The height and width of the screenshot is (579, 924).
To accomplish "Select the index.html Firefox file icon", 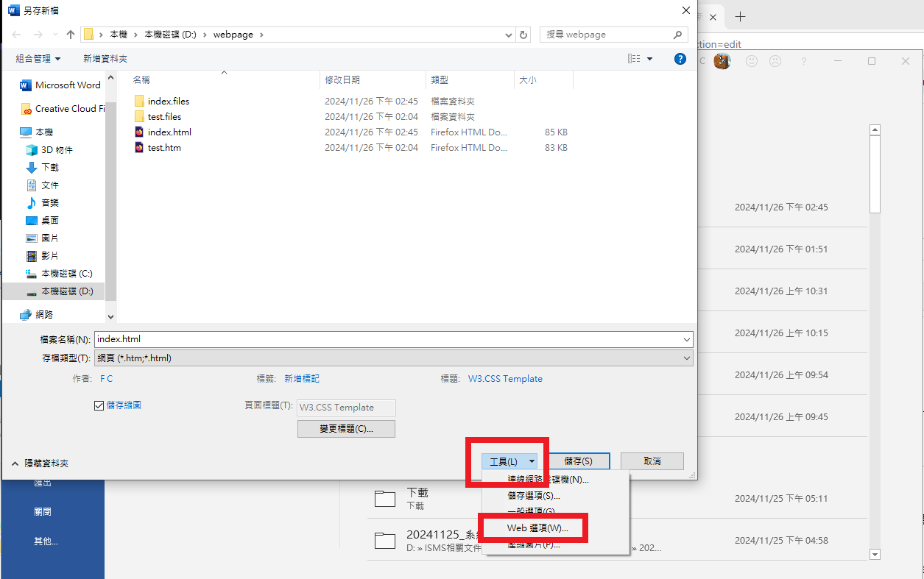I will 140,132.
